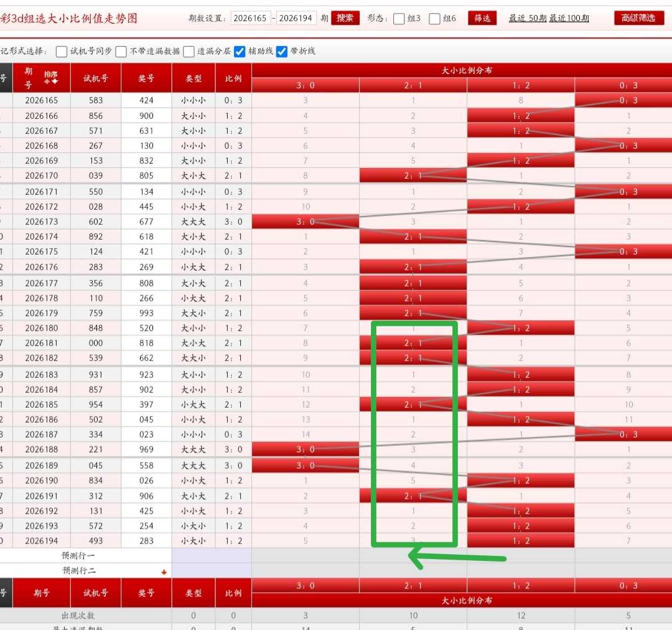Screen dimensions: 672x630
Task: Click the 搜索 search button
Action: tap(345, 18)
